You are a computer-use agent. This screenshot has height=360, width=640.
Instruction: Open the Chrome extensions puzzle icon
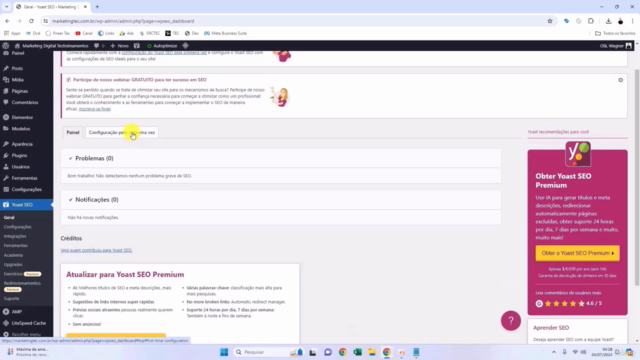[x=591, y=21]
